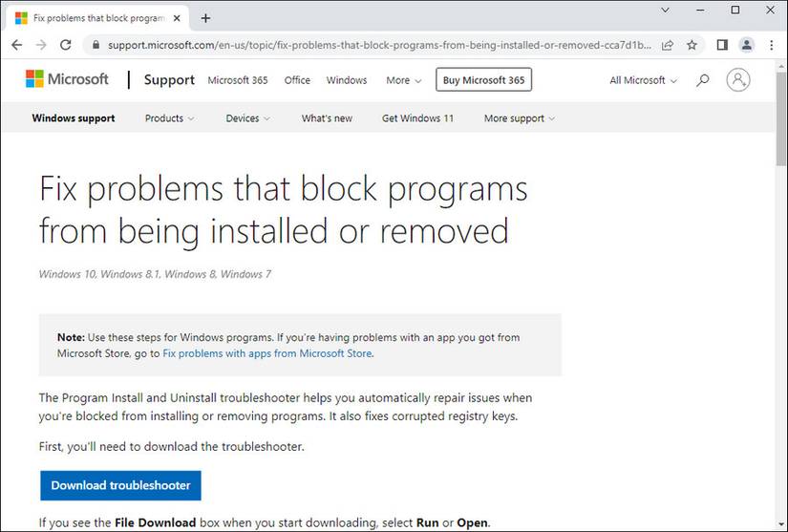The image size is (788, 532).
Task: Expand the Devices dropdown menu
Action: 247,118
